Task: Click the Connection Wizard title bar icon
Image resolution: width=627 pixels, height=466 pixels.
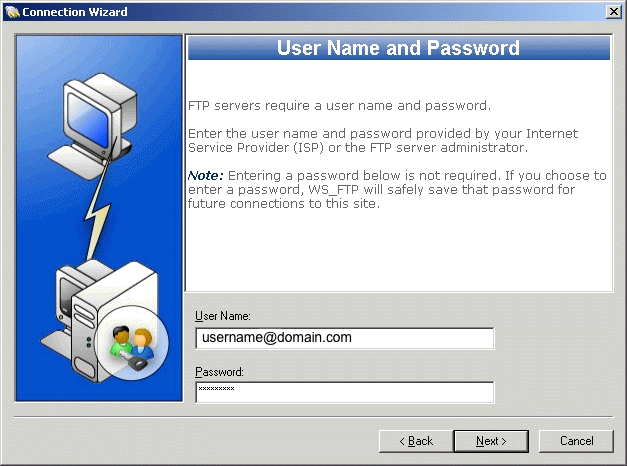Action: (x=12, y=12)
